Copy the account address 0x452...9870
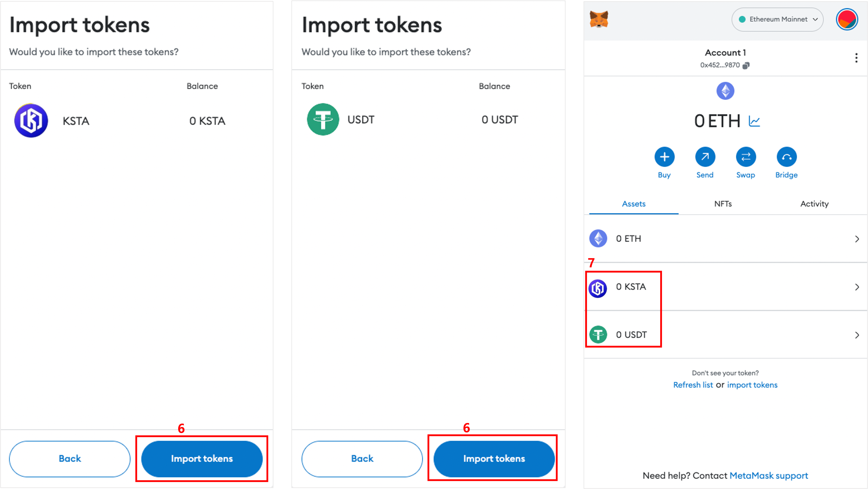 (746, 65)
